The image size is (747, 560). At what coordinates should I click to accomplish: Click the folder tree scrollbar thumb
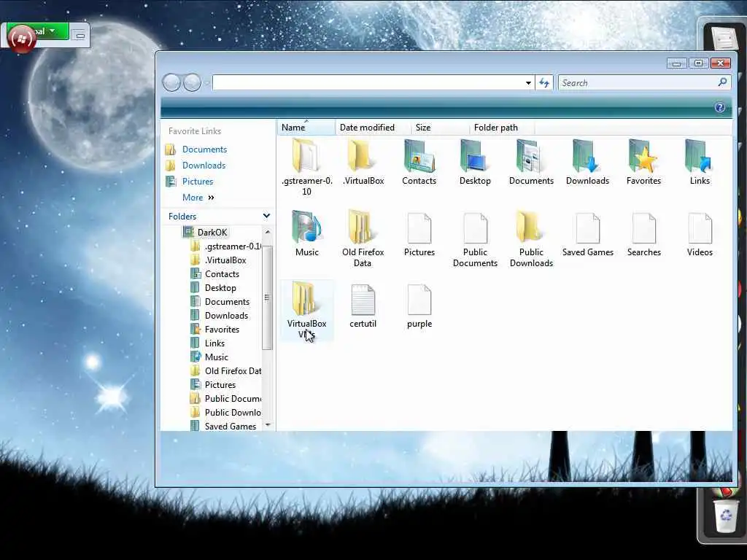[267, 297]
